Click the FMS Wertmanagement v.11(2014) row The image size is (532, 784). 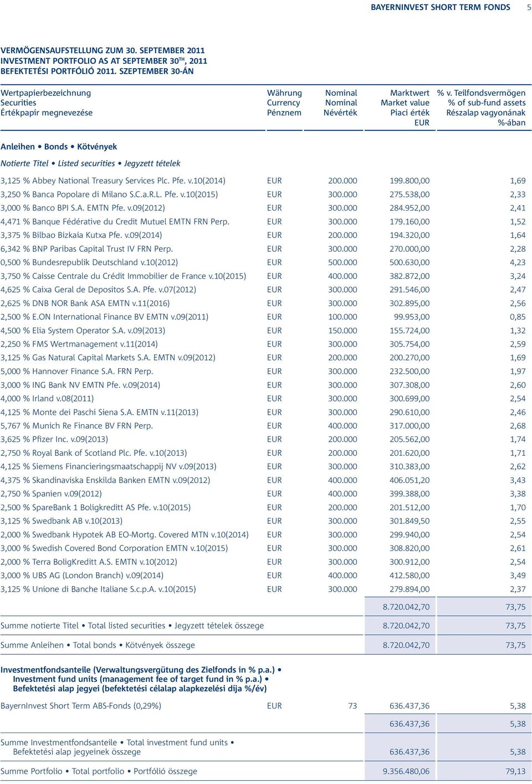pos(263,344)
